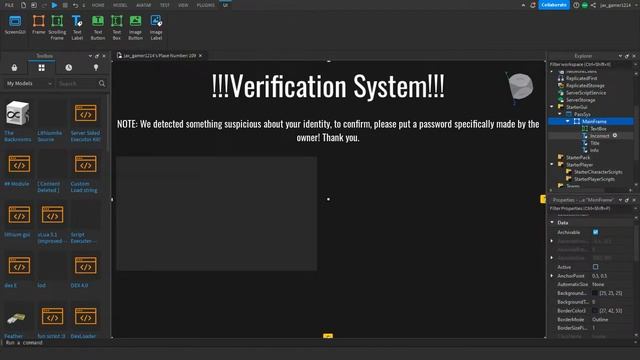Close the place document tab
This screenshot has height=360, width=640.
(x=200, y=56)
